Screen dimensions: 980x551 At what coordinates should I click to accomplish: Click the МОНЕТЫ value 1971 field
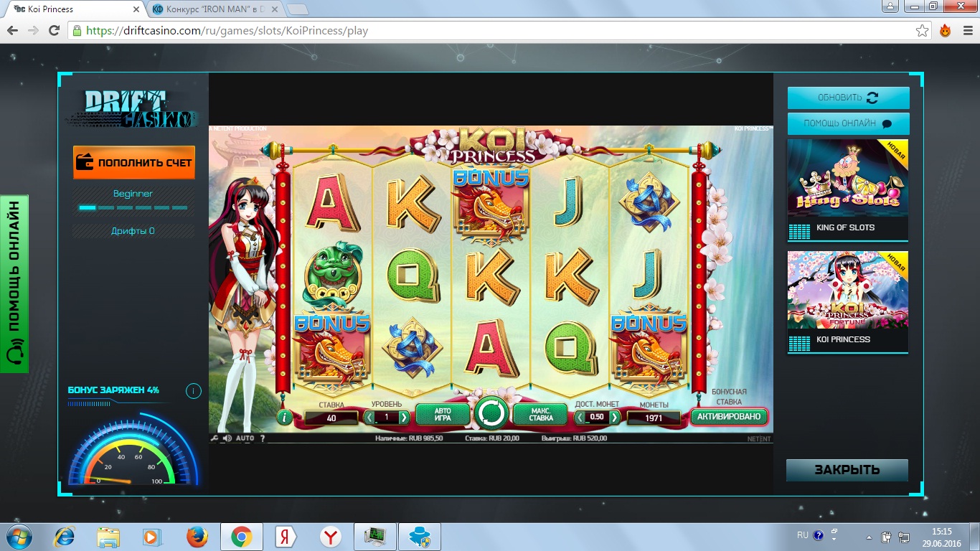coord(654,418)
